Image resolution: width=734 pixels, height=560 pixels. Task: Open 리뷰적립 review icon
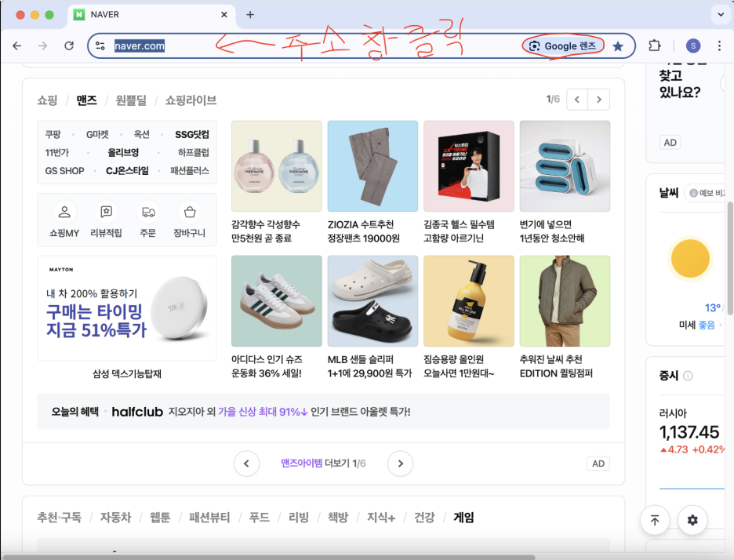(107, 212)
